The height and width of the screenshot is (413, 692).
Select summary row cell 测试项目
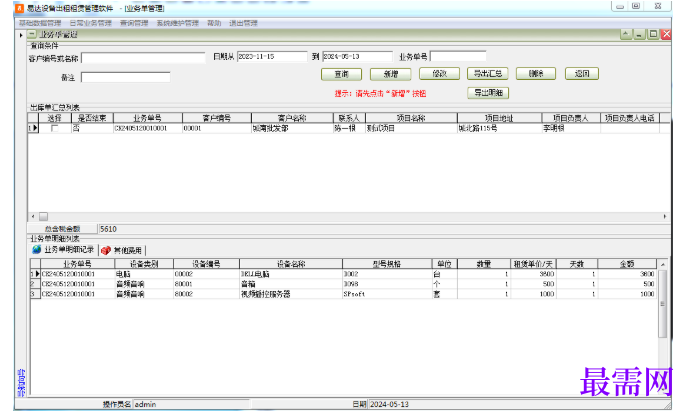(411, 128)
